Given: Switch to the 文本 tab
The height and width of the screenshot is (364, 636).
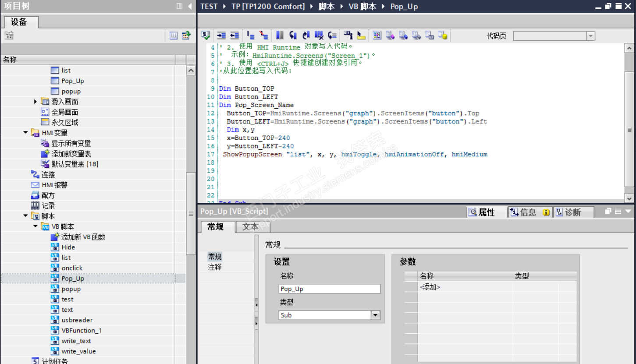Looking at the screenshot, I should tap(250, 226).
